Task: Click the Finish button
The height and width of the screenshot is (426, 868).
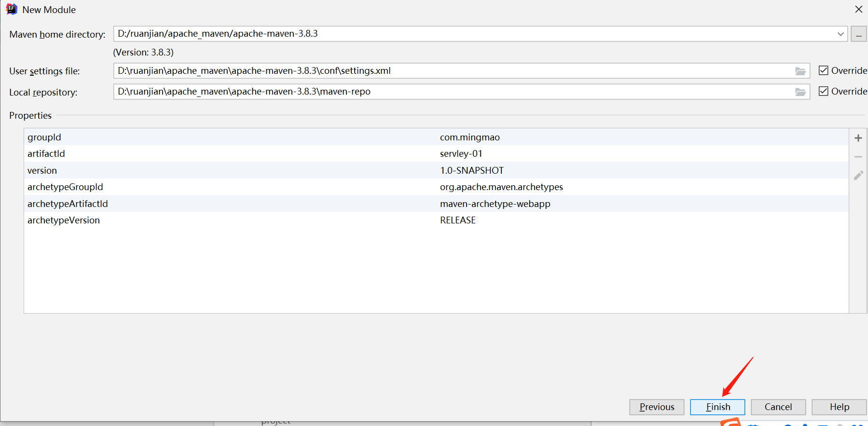Action: point(717,407)
